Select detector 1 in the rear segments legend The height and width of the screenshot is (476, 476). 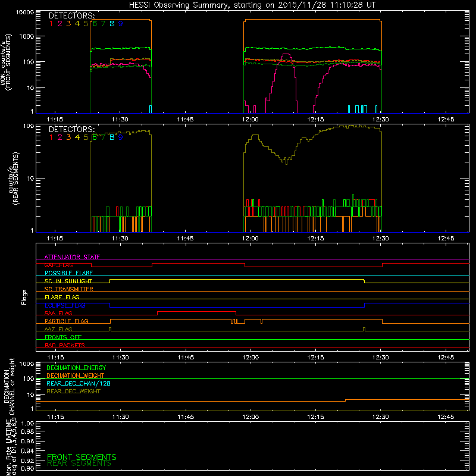pos(51,137)
